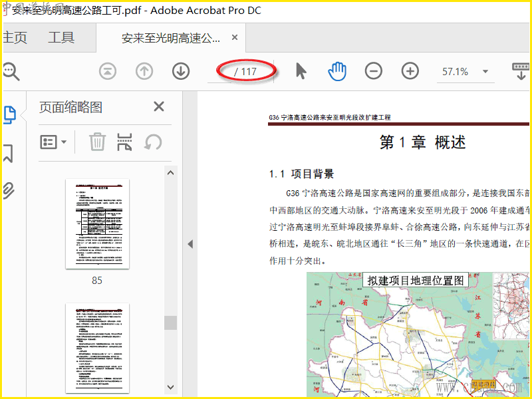The image size is (532, 399).
Task: Open the page thumbnails panel icon
Action: click(x=10, y=115)
